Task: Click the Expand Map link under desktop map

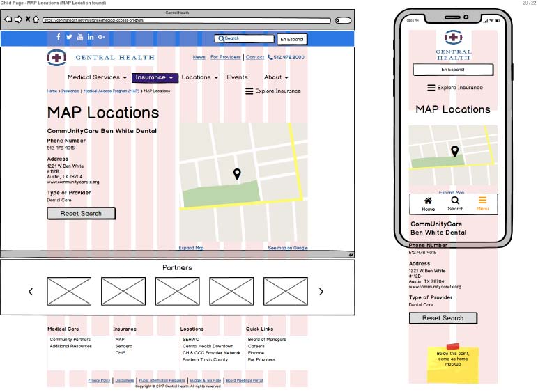Action: [191, 248]
